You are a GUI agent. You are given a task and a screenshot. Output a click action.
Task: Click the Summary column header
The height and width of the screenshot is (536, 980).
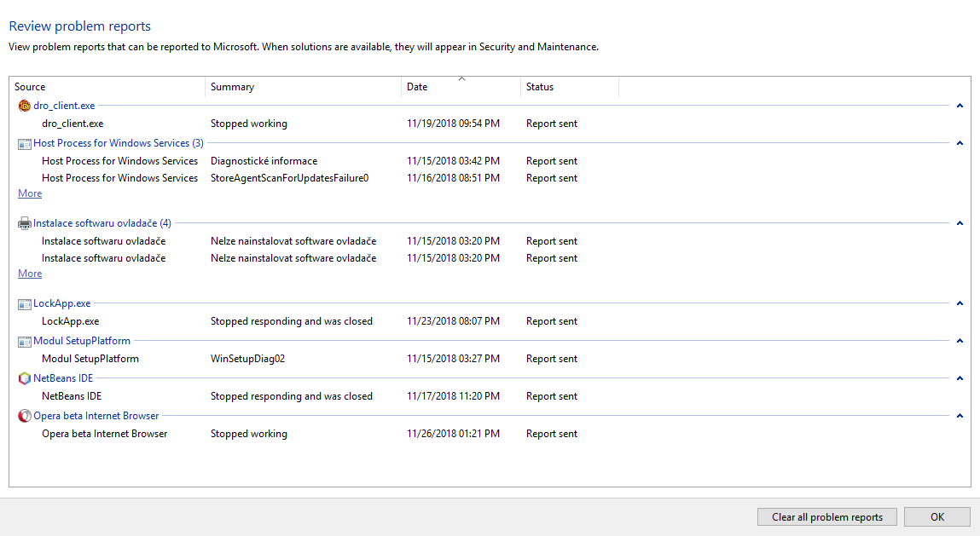point(303,87)
